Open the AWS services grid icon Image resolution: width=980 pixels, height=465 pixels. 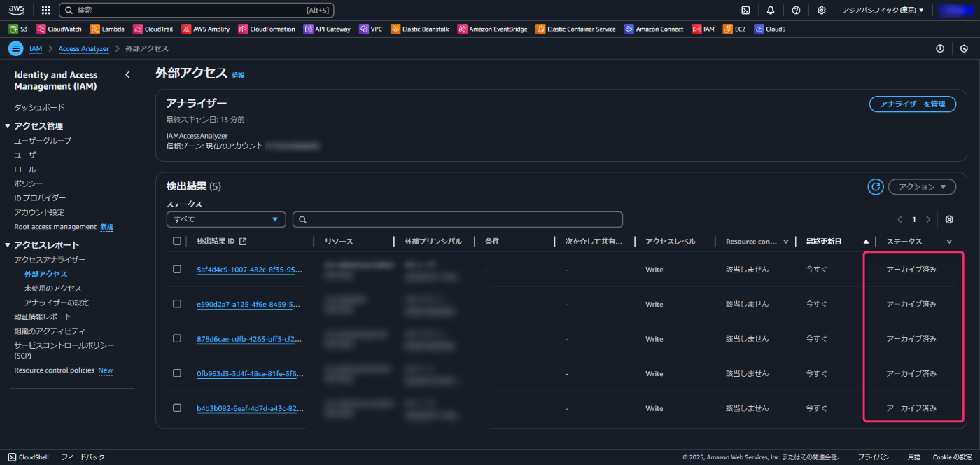pos(45,10)
